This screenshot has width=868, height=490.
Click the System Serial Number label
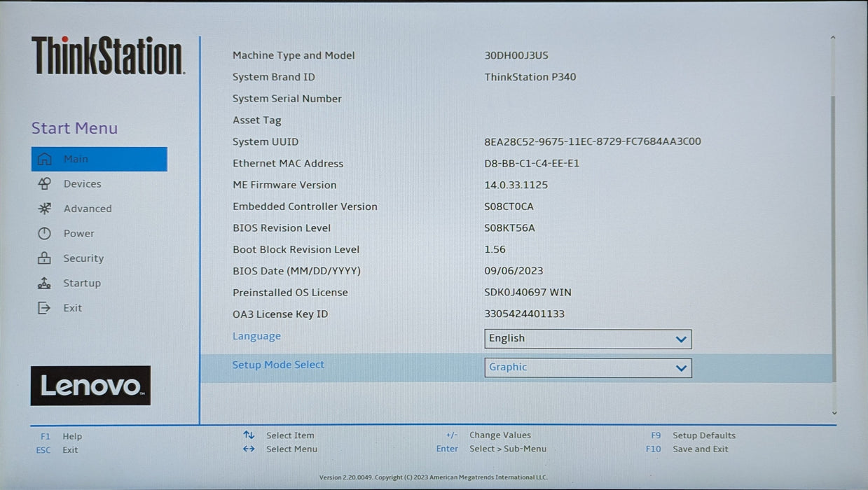(x=287, y=99)
